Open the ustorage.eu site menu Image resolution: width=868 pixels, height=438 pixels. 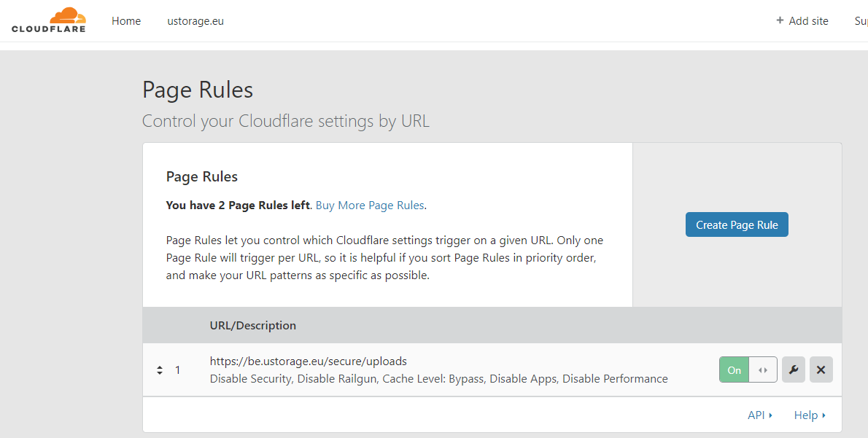coord(195,21)
